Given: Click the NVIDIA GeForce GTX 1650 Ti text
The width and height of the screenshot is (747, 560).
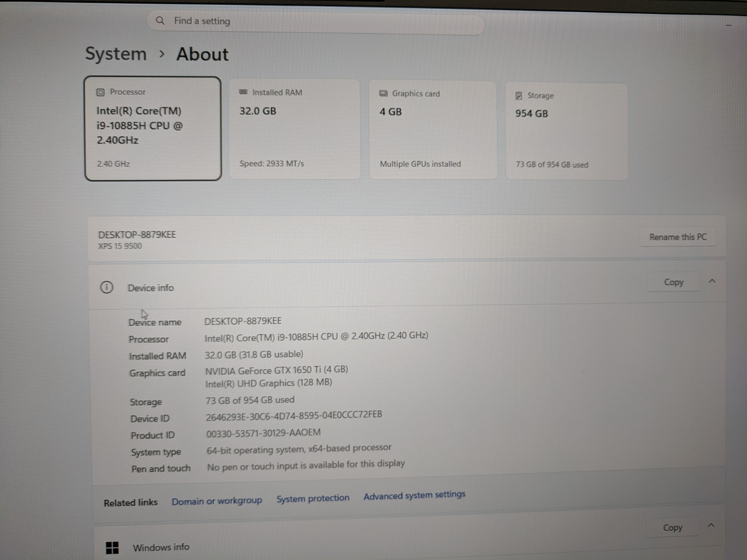Looking at the screenshot, I should click(276, 370).
